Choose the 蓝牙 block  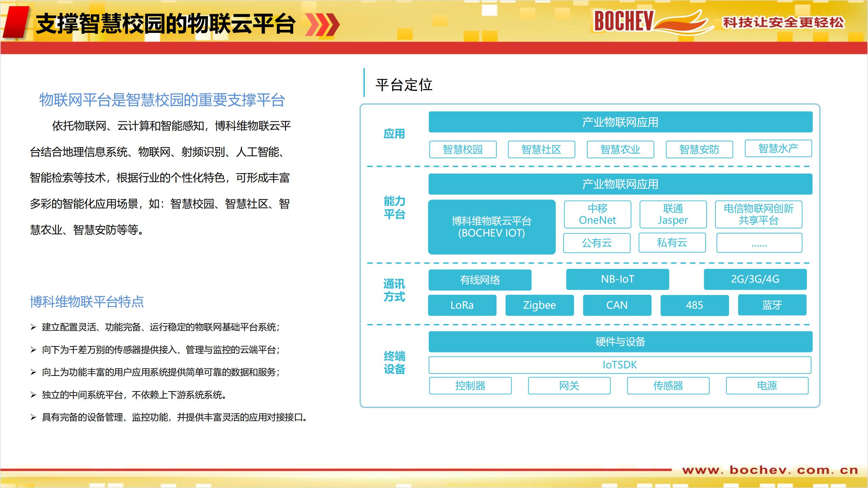pos(772,305)
